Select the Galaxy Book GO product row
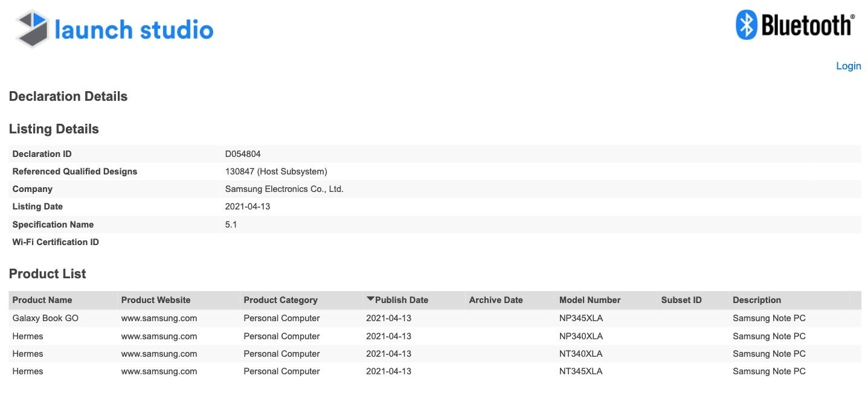 click(x=45, y=318)
